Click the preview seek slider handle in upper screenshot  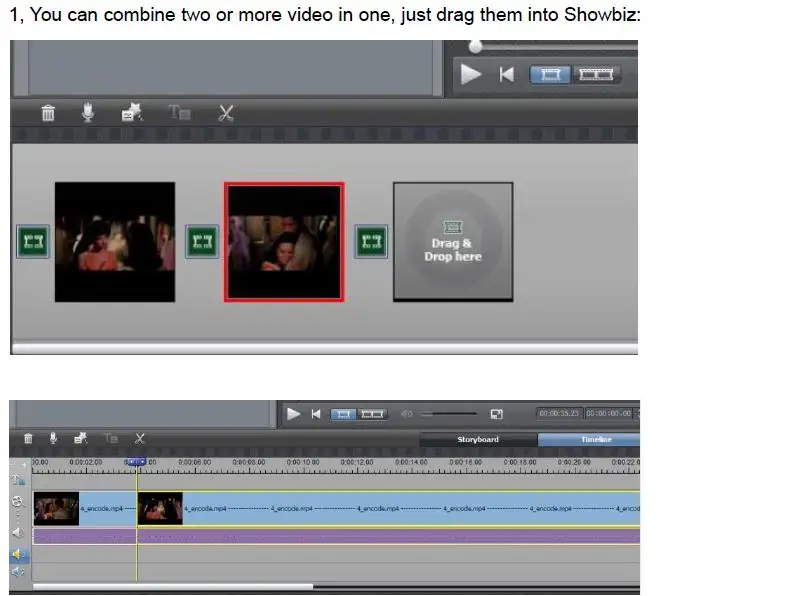(475, 47)
